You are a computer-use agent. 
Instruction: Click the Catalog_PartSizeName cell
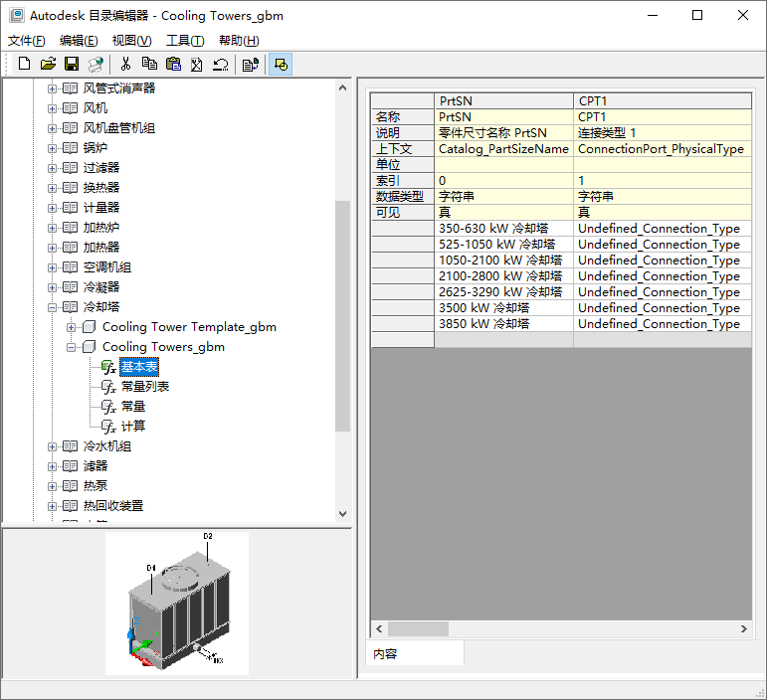[503, 149]
